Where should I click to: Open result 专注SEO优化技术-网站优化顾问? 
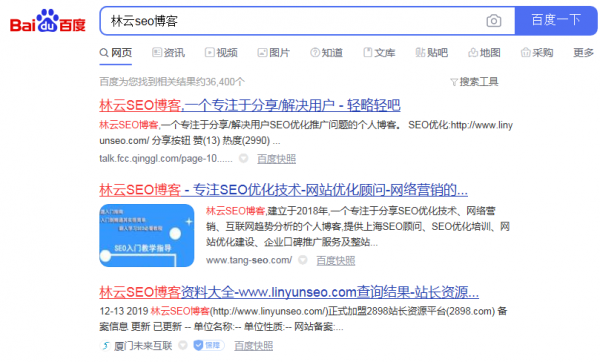point(284,189)
